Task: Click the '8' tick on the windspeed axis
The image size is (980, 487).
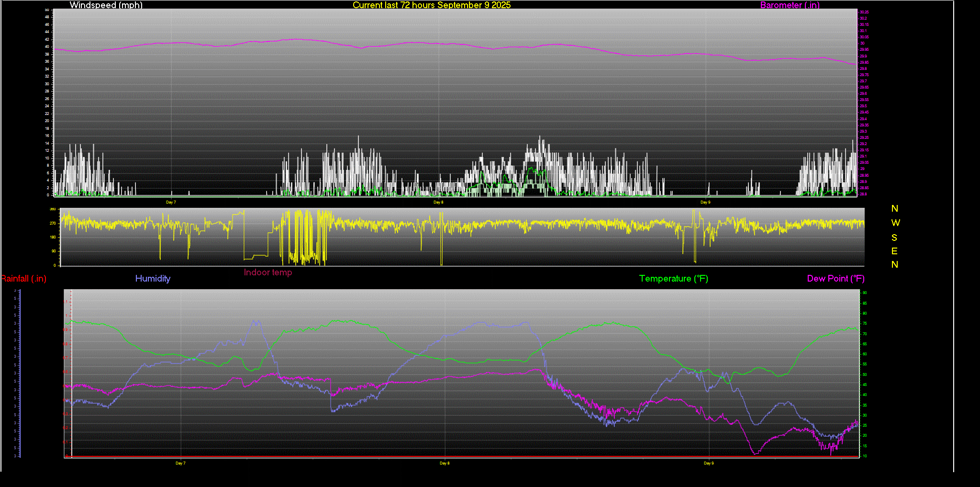Action: (48, 165)
